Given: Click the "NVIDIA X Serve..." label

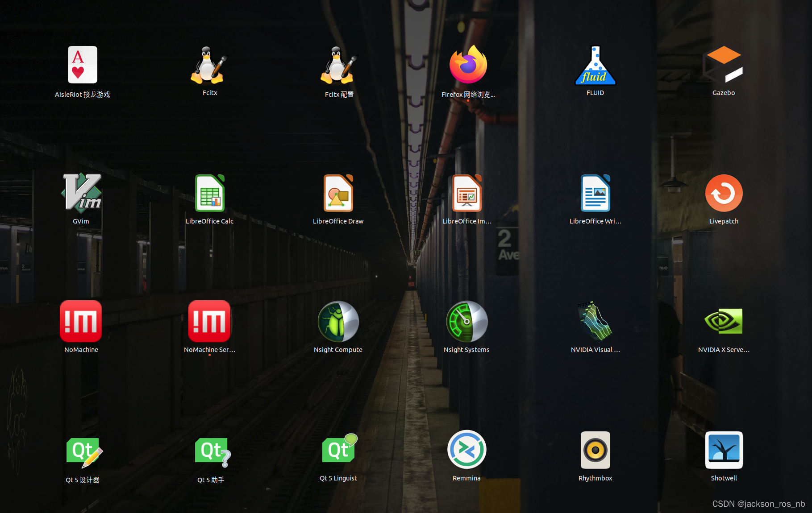Looking at the screenshot, I should [724, 350].
